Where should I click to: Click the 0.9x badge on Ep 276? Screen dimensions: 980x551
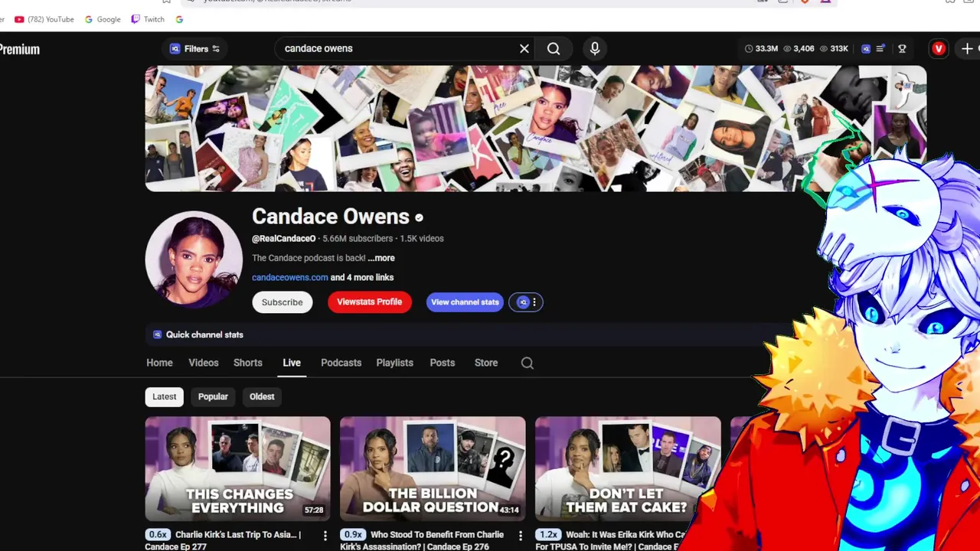pos(353,535)
